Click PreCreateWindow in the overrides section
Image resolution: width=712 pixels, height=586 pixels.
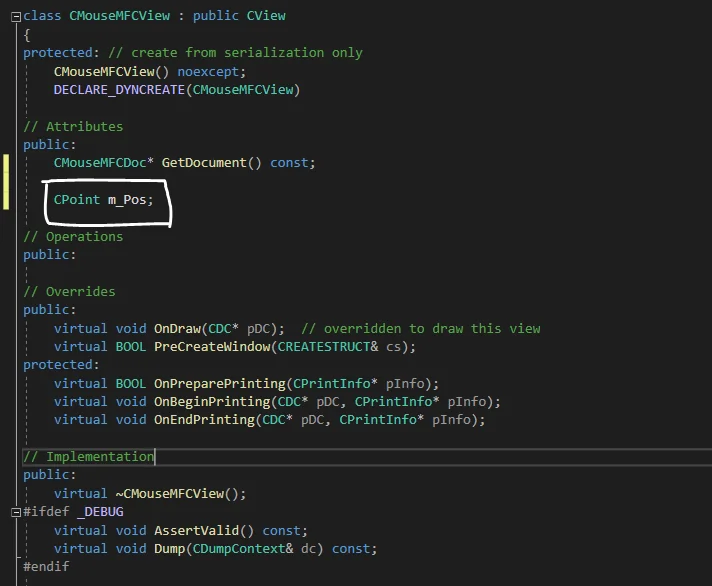click(212, 346)
